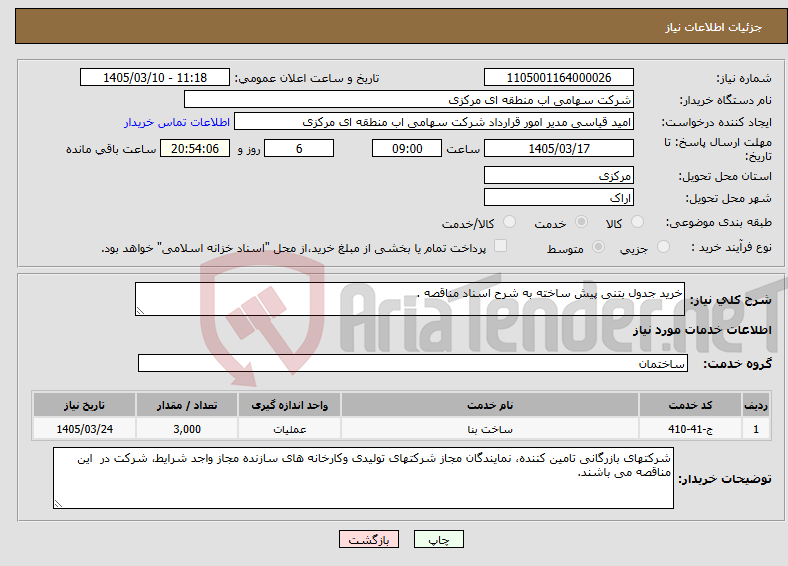Click the quantity cell 3,000
Screen dimensions: 788x566
(187, 429)
